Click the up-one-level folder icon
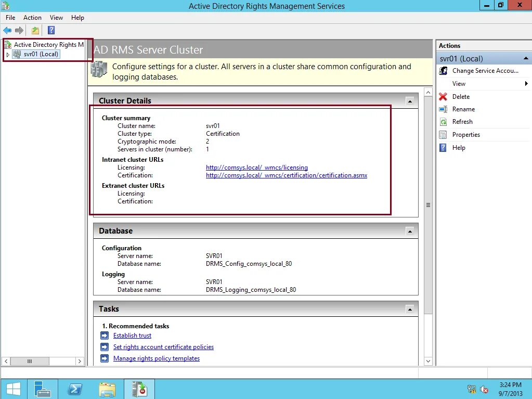The image size is (532, 399). click(x=35, y=31)
